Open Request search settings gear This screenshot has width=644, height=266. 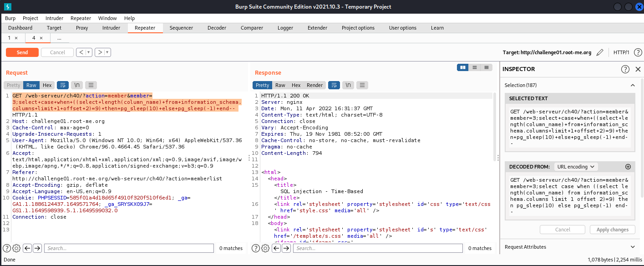tap(16, 248)
